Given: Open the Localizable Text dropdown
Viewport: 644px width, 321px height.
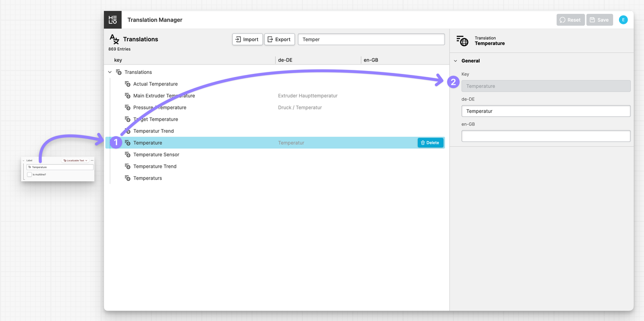Looking at the screenshot, I should (75, 161).
